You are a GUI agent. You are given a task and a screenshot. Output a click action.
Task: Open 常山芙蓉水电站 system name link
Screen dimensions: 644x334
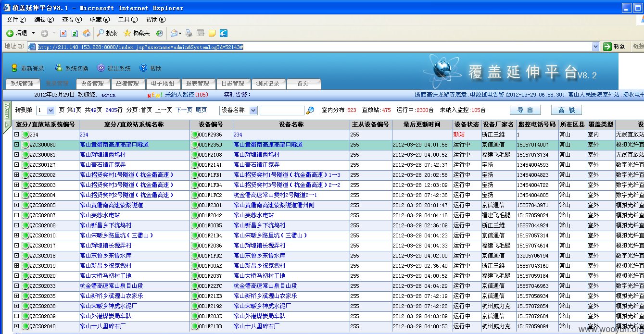100,215
